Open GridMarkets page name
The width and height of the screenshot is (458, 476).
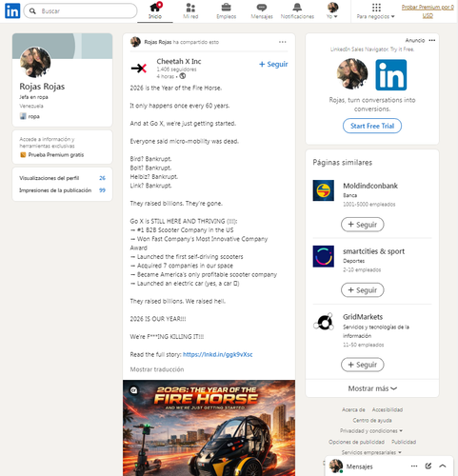[363, 317]
